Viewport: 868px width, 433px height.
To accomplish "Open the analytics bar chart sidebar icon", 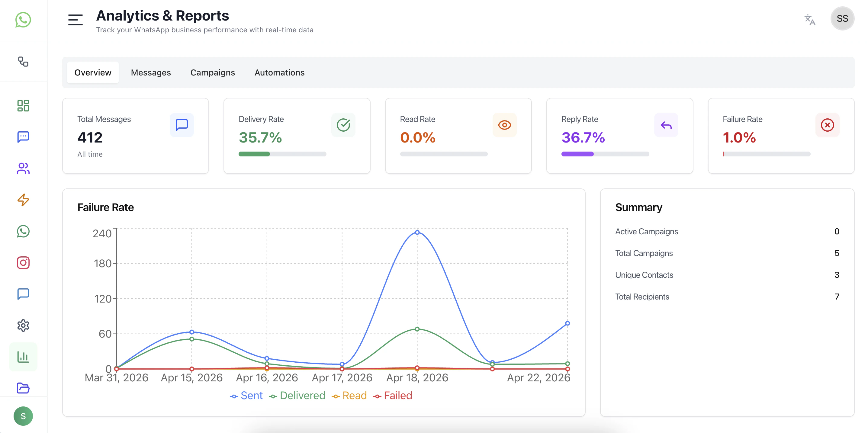I will tap(23, 357).
